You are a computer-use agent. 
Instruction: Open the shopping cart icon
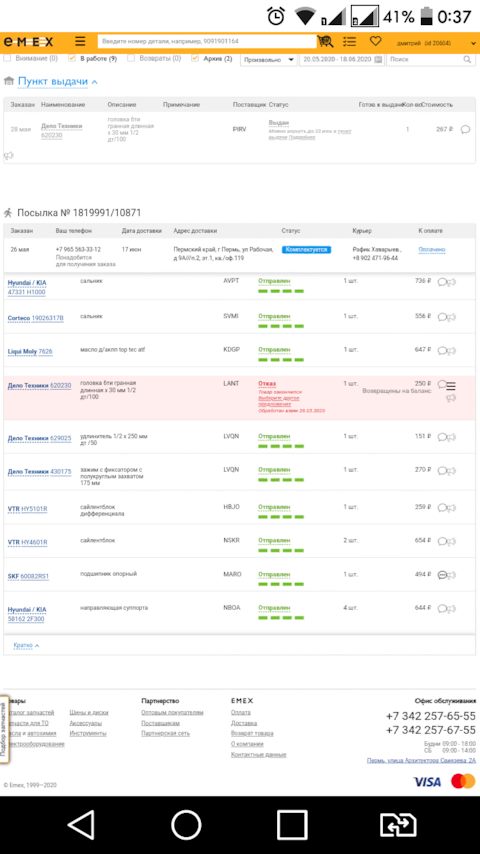(325, 41)
